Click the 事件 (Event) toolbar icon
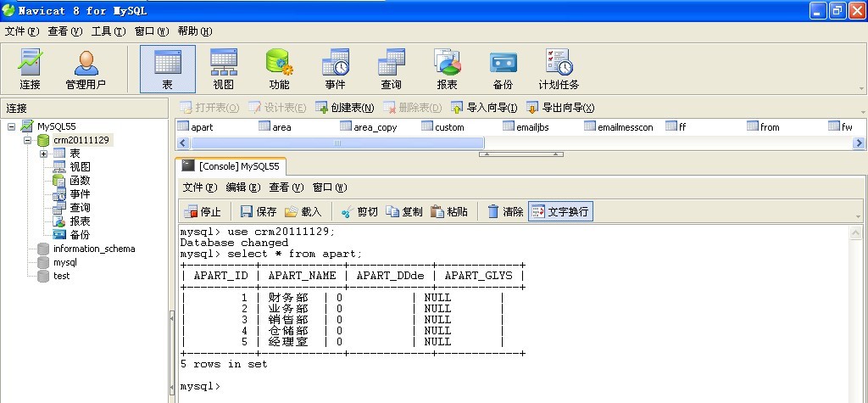The image size is (868, 403). tap(335, 69)
